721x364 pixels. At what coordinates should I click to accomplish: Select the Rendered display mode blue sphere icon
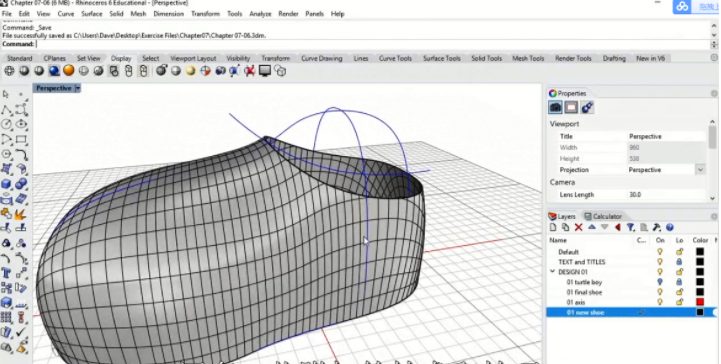(x=54, y=71)
